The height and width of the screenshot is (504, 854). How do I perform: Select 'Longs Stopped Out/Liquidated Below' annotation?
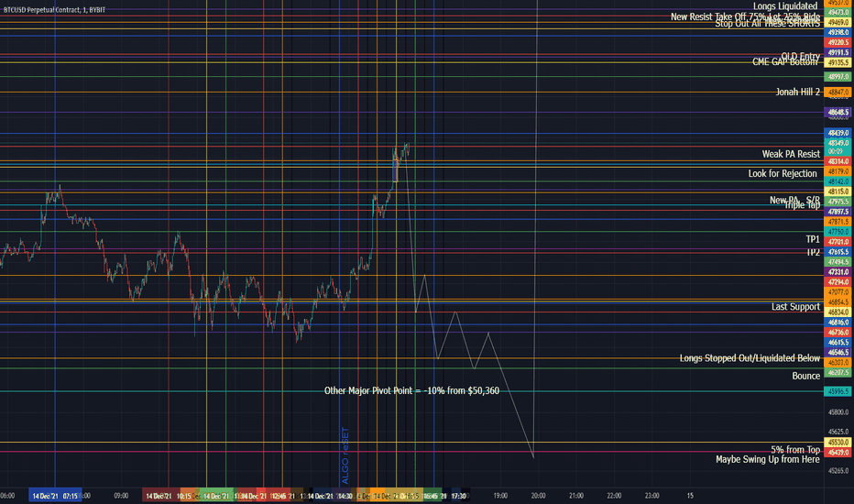click(x=750, y=358)
